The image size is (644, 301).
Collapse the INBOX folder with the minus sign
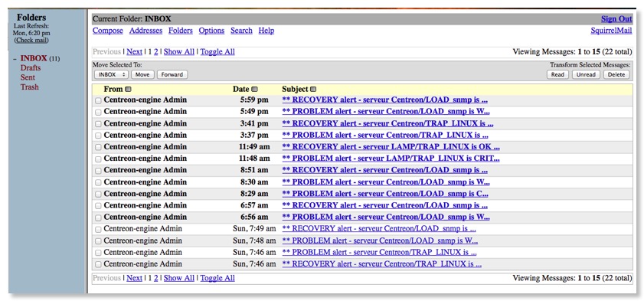point(15,59)
